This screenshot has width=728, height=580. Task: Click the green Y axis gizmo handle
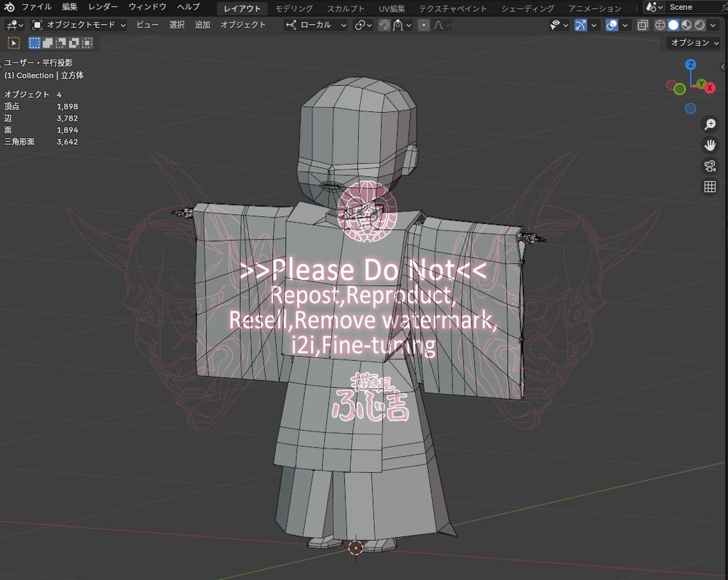pos(702,84)
